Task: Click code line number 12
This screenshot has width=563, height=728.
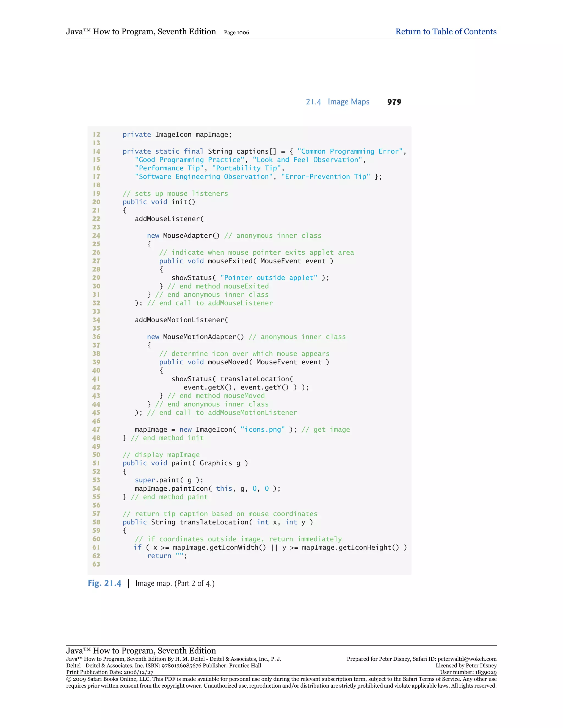Action: pyautogui.click(x=96, y=134)
